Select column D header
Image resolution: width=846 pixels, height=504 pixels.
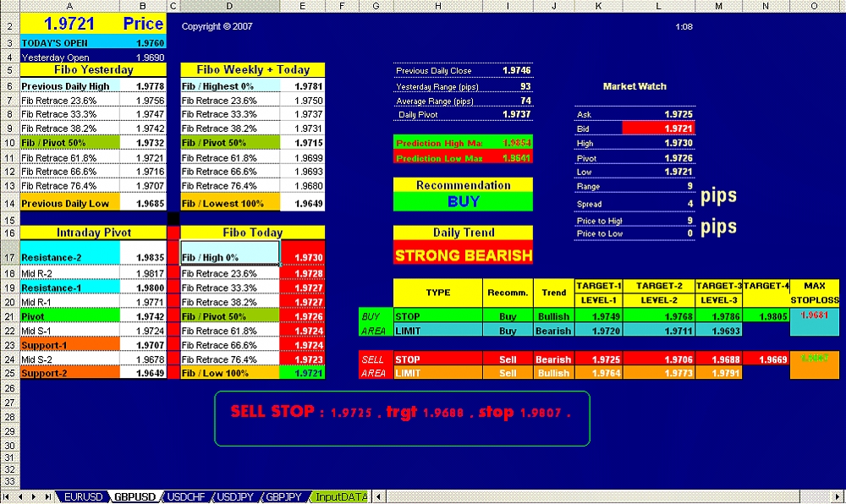click(229, 7)
